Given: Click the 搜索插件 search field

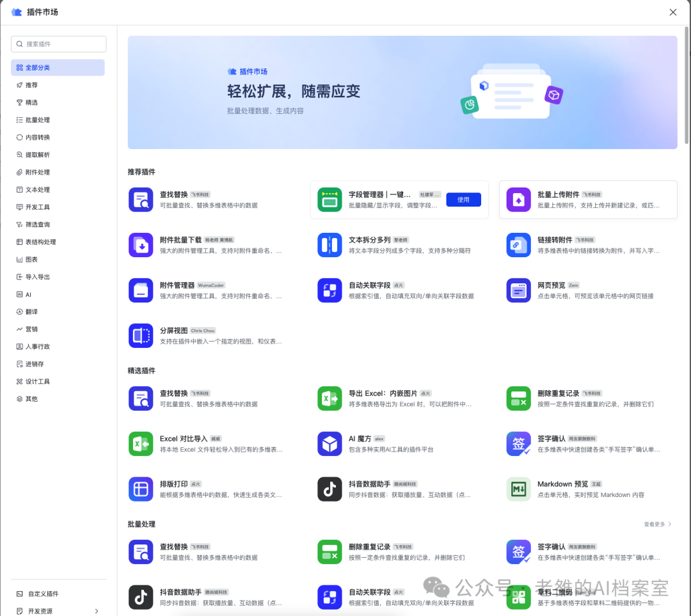Looking at the screenshot, I should [x=59, y=44].
